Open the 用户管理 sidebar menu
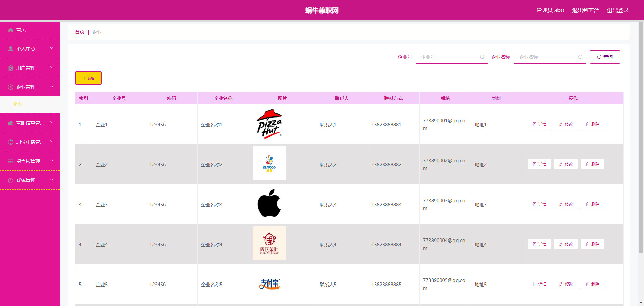644x306 pixels. (x=30, y=68)
